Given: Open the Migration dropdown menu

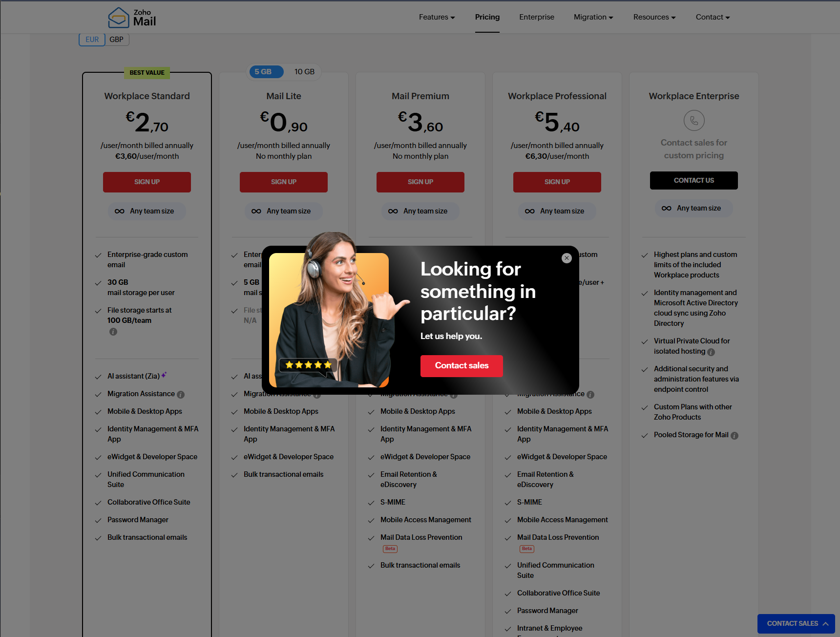Looking at the screenshot, I should (x=593, y=17).
